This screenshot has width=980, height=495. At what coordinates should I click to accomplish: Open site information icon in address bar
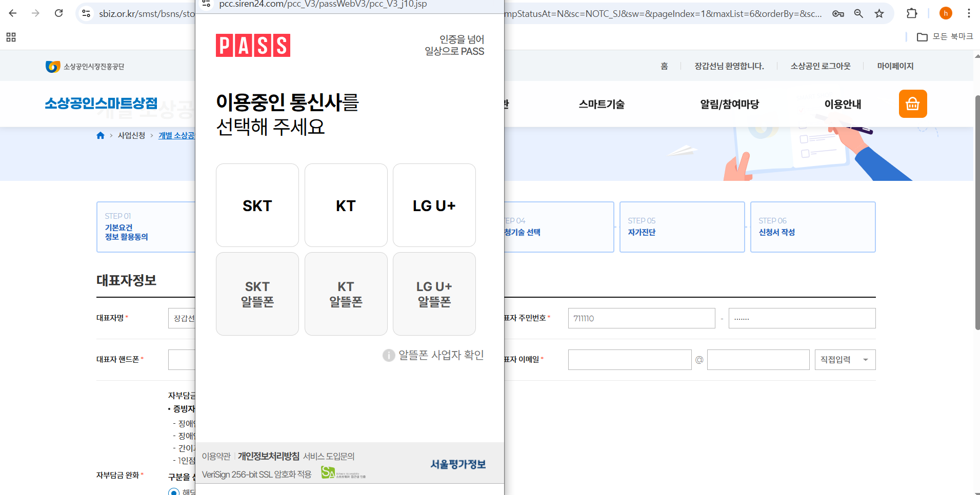tap(86, 13)
